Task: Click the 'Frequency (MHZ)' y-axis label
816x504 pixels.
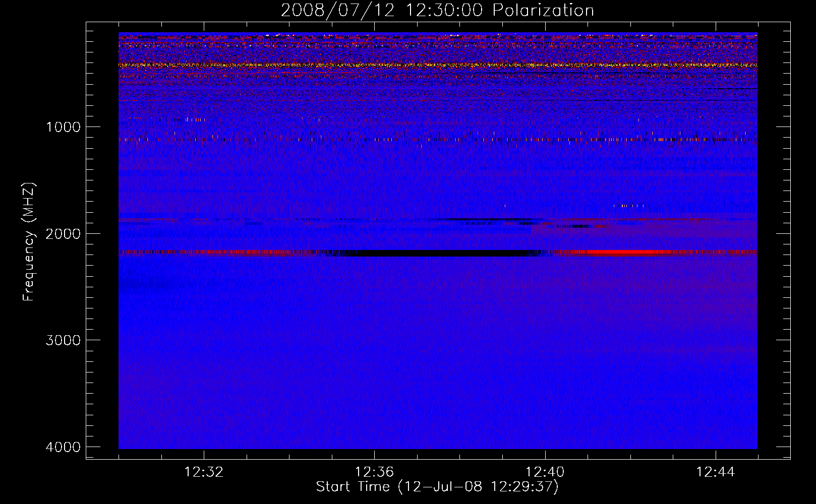Action: pyautogui.click(x=29, y=242)
